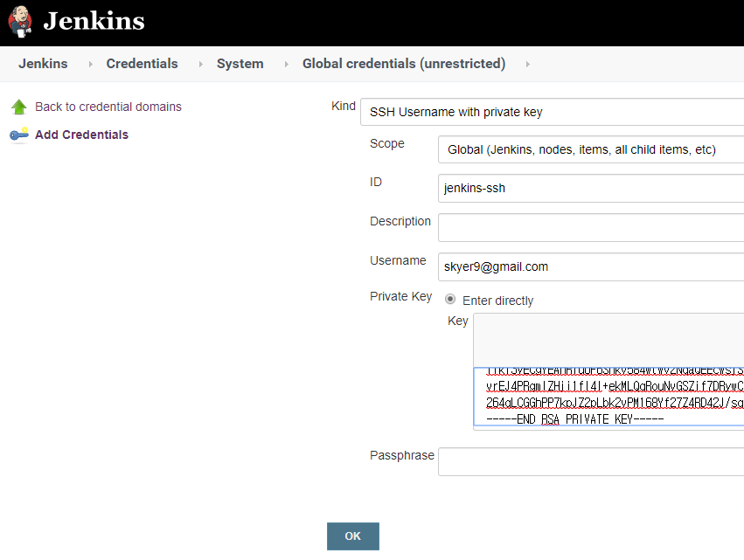Open the Jenkins header title link

click(x=94, y=21)
